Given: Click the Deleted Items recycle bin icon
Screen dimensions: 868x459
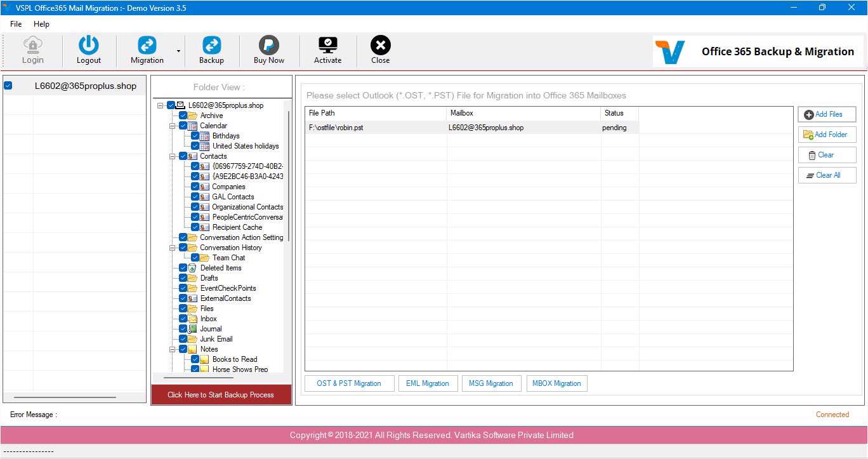Looking at the screenshot, I should coord(193,268).
